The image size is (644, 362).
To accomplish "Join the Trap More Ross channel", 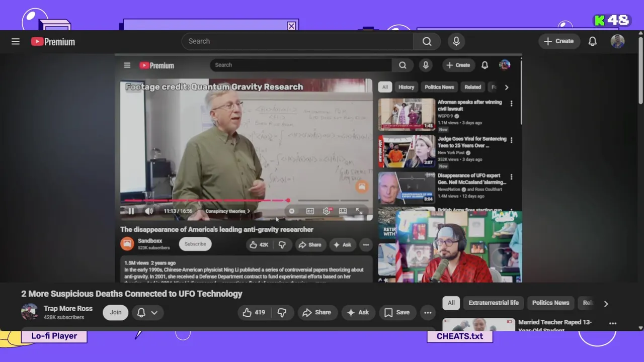I will (x=116, y=312).
